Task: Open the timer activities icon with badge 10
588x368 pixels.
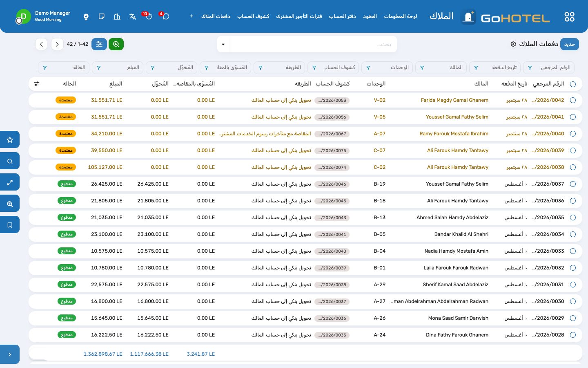Action: [x=148, y=16]
